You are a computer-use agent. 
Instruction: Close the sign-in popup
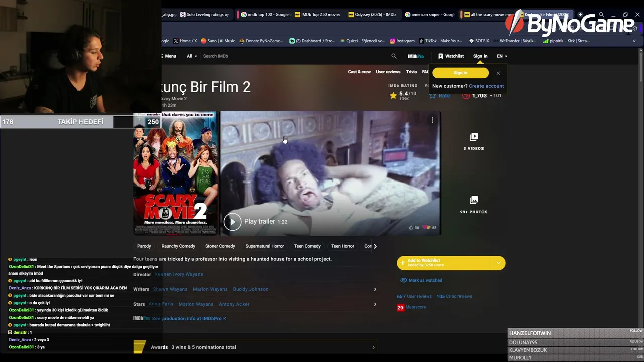pyautogui.click(x=498, y=73)
